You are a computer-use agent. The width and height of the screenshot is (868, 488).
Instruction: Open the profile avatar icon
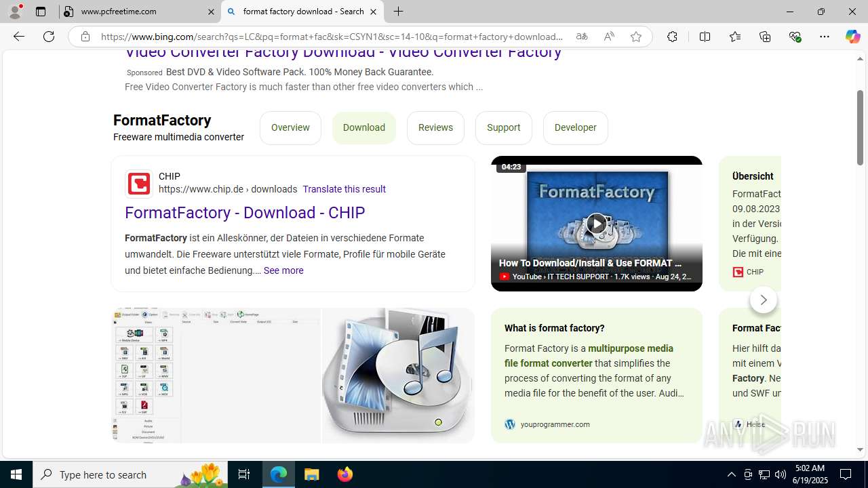(x=15, y=12)
